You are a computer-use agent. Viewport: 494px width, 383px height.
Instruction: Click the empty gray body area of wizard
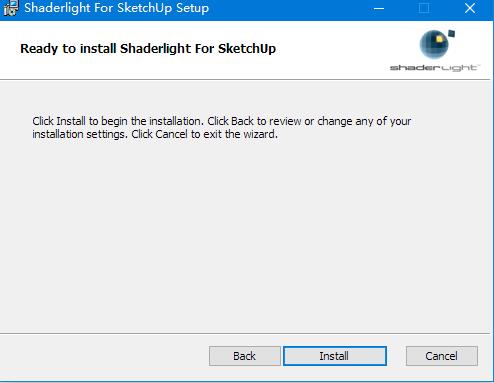[x=247, y=233]
